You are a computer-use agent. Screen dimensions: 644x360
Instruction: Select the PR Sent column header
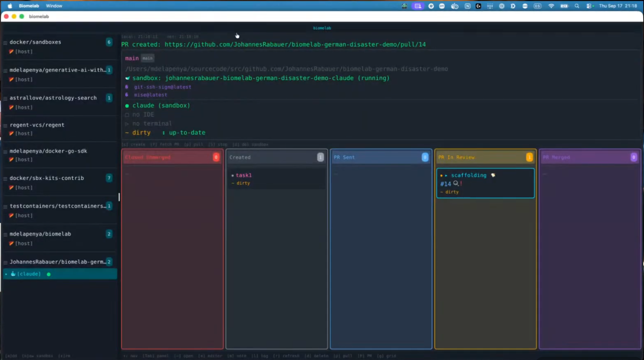[x=381, y=157]
